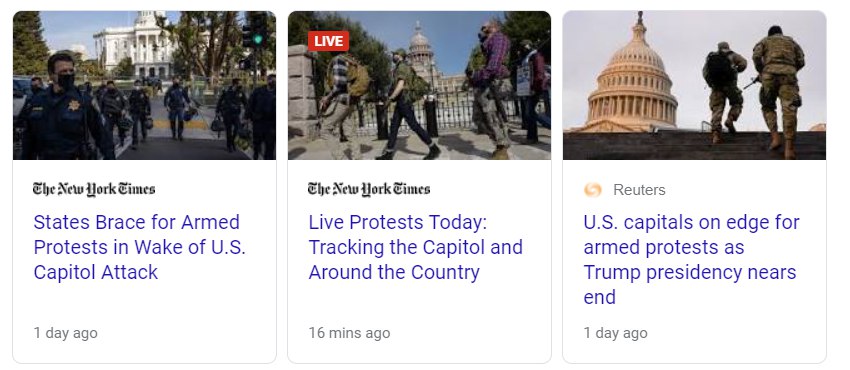Click '1 day ago' under the States Brace article
Viewport: 850px width, 370px height.
[x=66, y=333]
